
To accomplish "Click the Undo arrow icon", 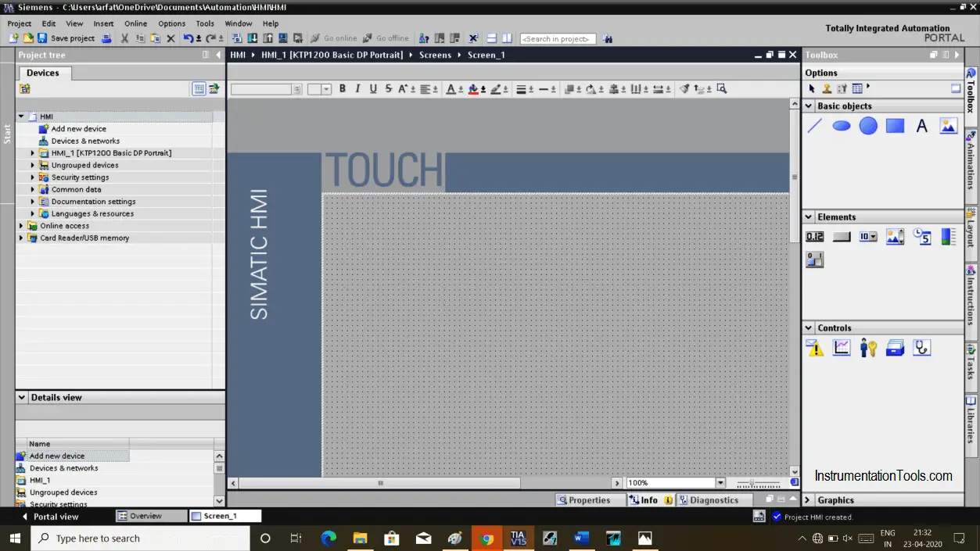I will (188, 38).
